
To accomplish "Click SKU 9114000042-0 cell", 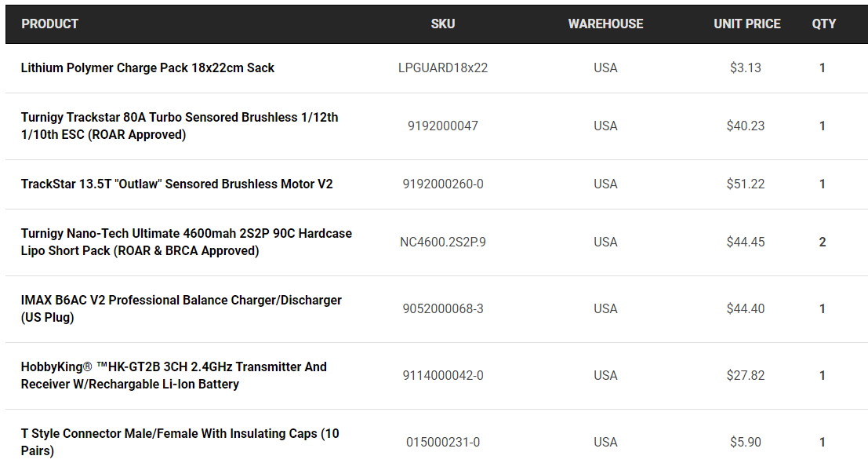I will (x=443, y=375).
